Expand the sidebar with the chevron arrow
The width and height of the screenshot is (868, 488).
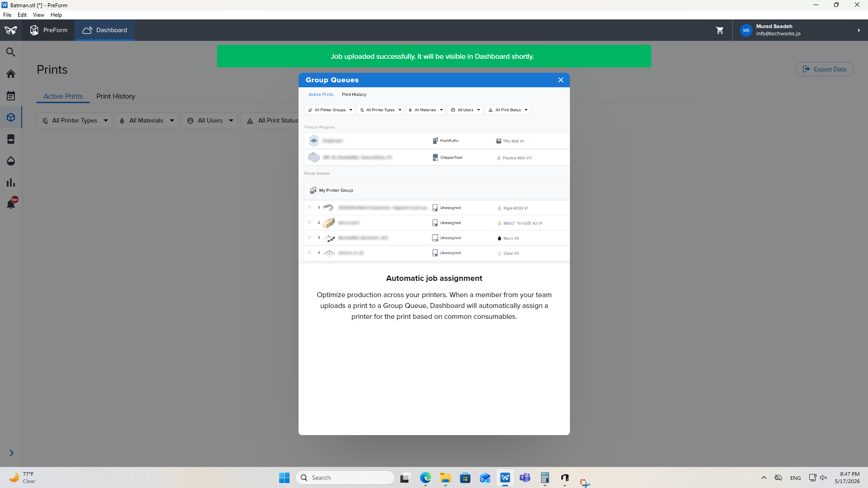coord(11,453)
